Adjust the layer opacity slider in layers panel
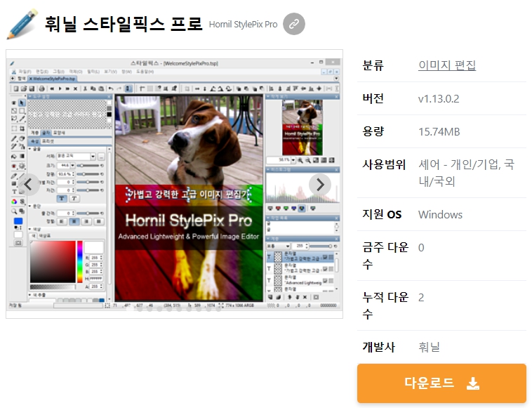This screenshot has height=408, width=532. [x=321, y=246]
